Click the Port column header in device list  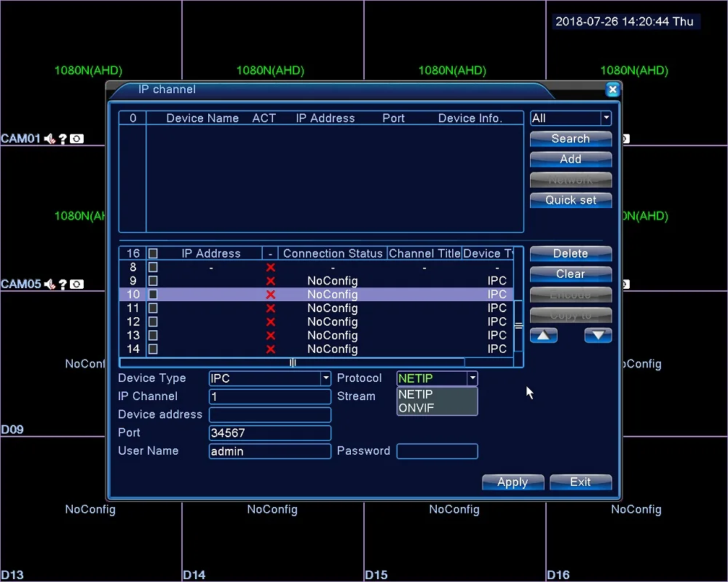[393, 119]
